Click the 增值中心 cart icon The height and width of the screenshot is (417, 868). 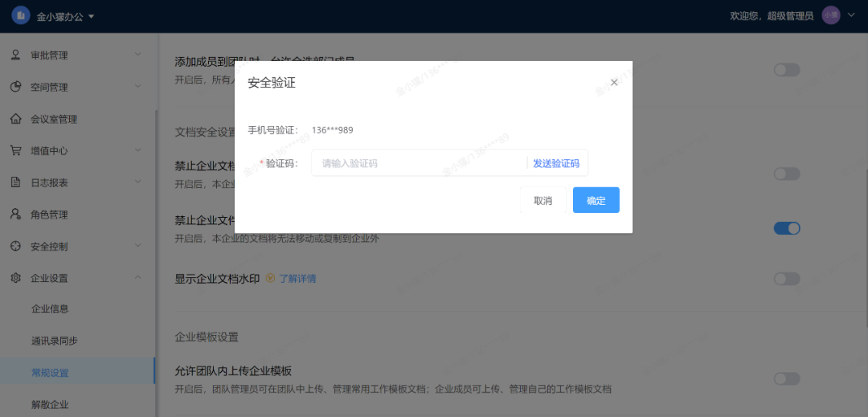pyautogui.click(x=15, y=150)
